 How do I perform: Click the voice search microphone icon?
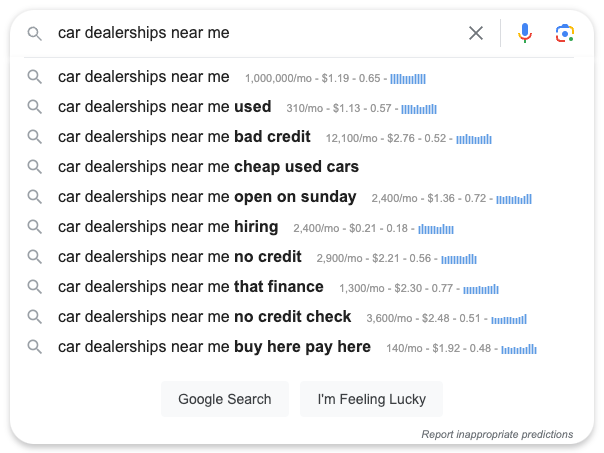(525, 33)
